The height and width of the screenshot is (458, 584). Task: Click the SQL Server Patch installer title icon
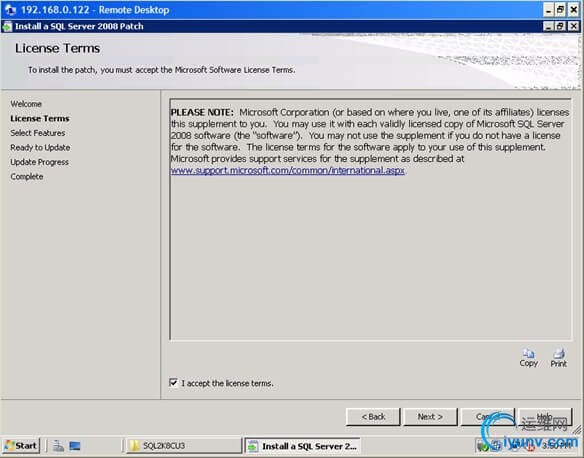click(x=7, y=26)
